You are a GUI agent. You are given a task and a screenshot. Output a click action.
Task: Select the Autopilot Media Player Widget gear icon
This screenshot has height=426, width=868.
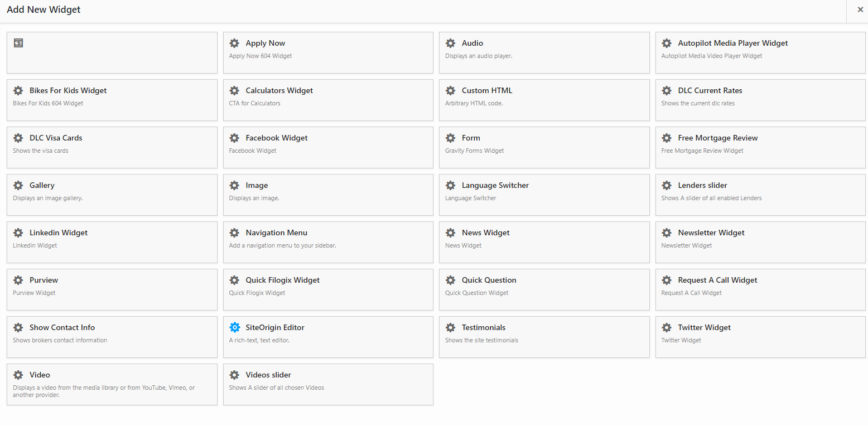pyautogui.click(x=667, y=43)
